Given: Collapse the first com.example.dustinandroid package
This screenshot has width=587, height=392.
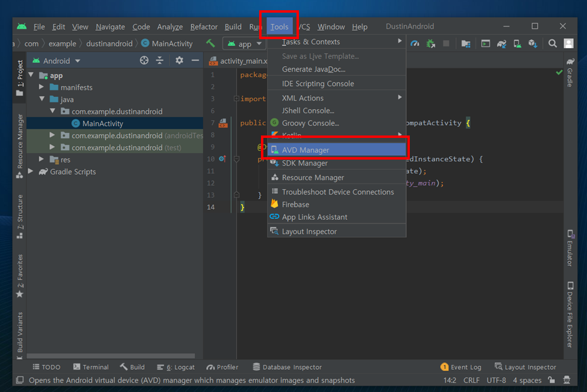Looking at the screenshot, I should [53, 111].
